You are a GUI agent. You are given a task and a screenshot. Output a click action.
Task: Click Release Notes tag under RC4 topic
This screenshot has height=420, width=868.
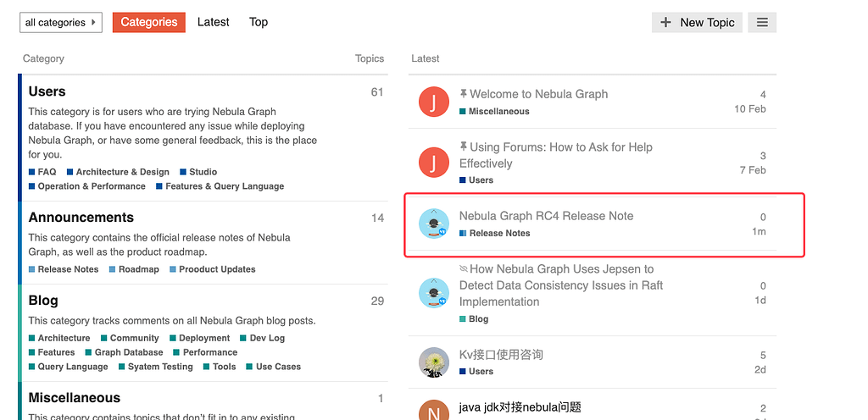(x=494, y=233)
